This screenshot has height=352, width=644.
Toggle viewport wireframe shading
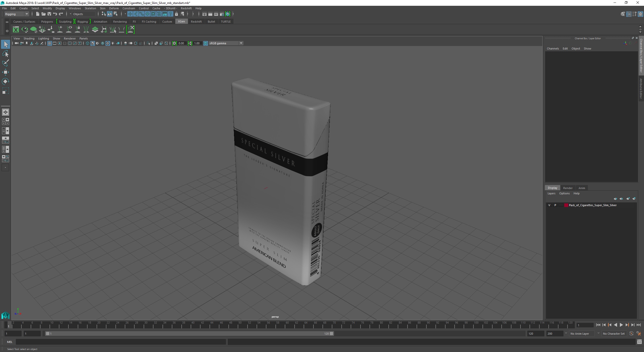click(88, 43)
